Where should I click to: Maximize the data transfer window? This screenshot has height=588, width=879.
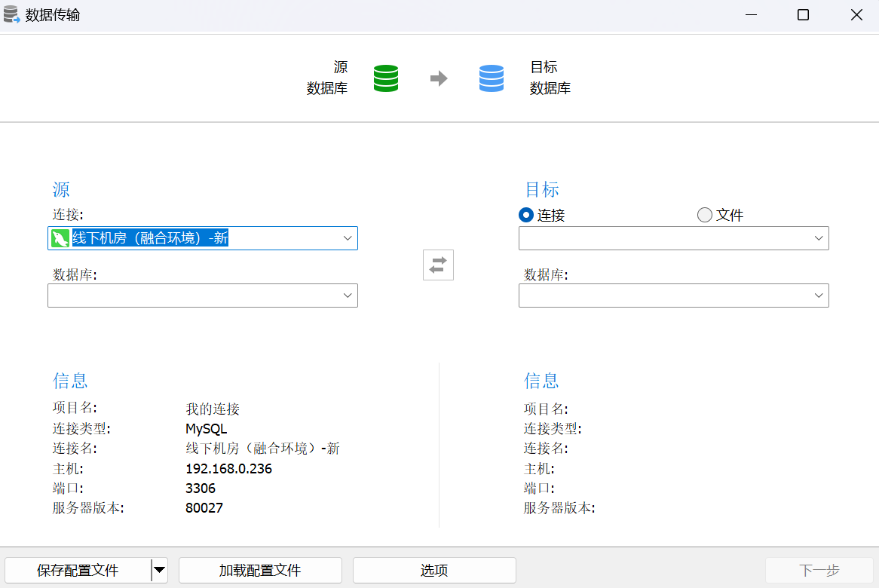tap(803, 14)
